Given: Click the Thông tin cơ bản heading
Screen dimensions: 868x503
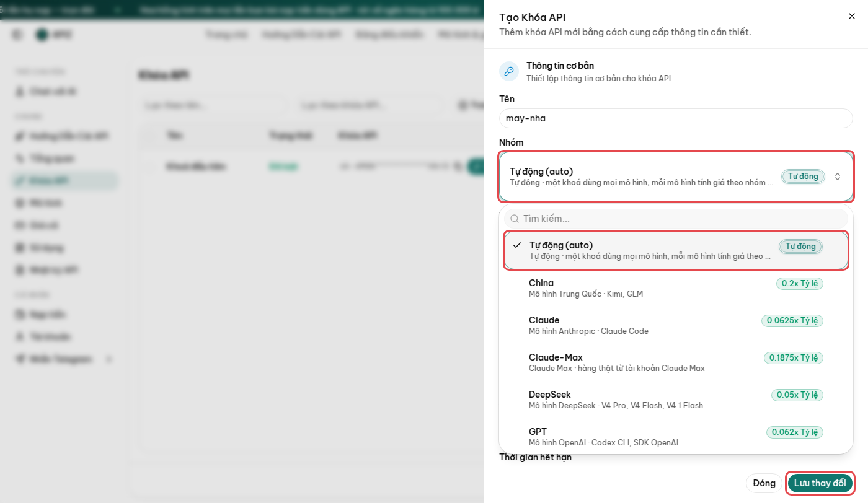Looking at the screenshot, I should coord(560,66).
